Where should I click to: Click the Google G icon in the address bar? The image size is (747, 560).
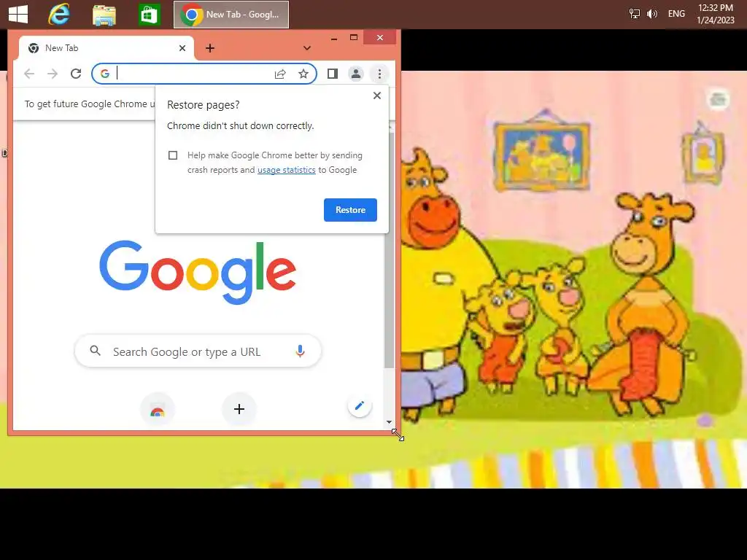105,74
